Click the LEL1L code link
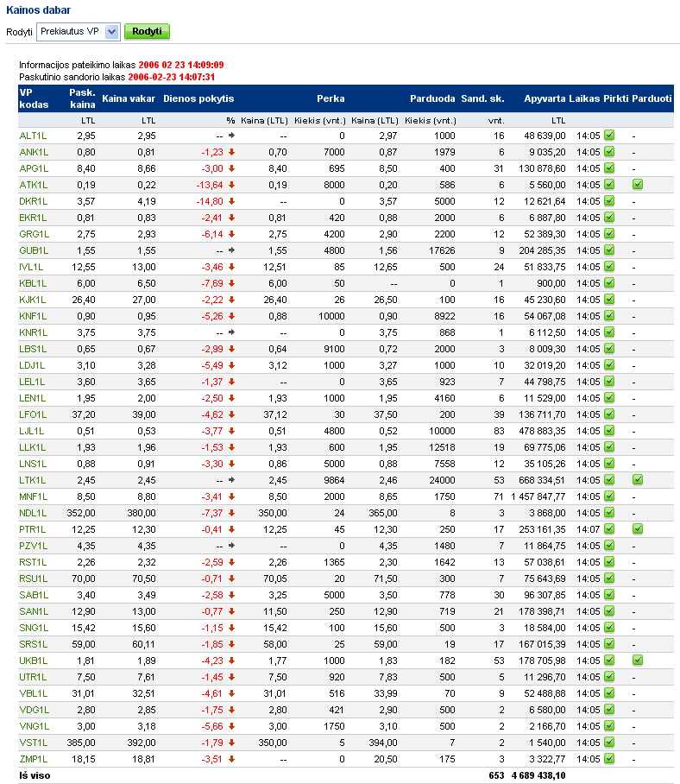The height and width of the screenshot is (784, 680). 32,382
